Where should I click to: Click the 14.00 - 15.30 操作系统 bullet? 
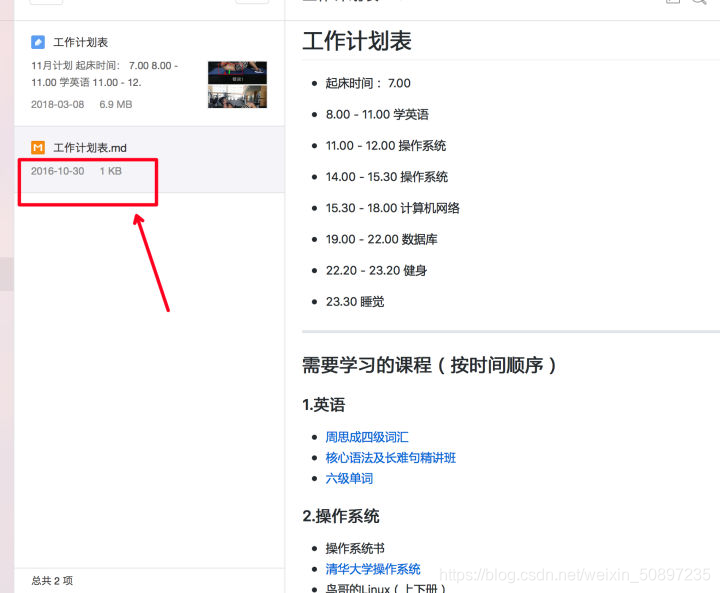click(x=387, y=177)
